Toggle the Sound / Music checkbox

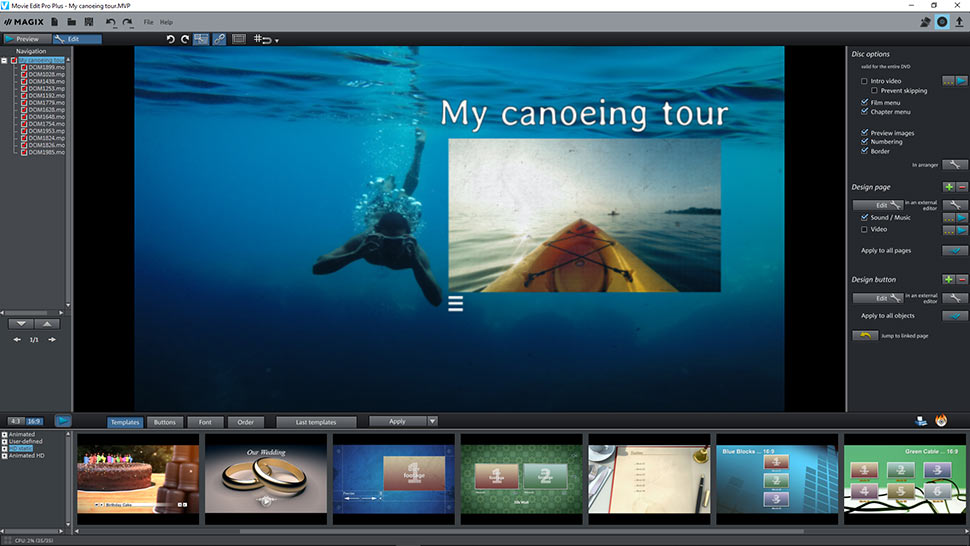(865, 217)
